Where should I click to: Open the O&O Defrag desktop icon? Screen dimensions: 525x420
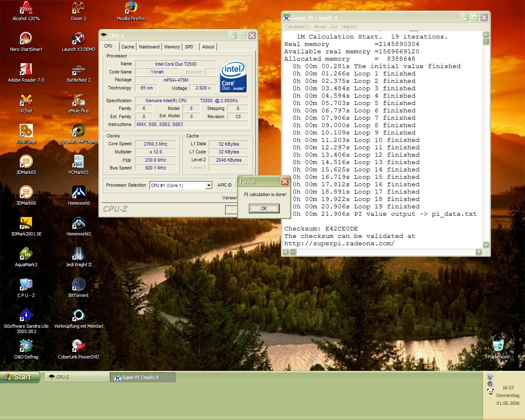[26, 347]
